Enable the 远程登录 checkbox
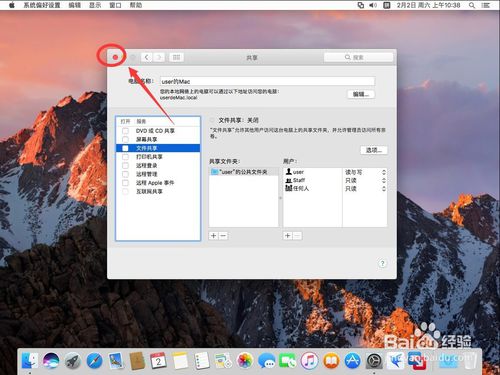Image resolution: width=500 pixels, height=375 pixels. tap(125, 165)
